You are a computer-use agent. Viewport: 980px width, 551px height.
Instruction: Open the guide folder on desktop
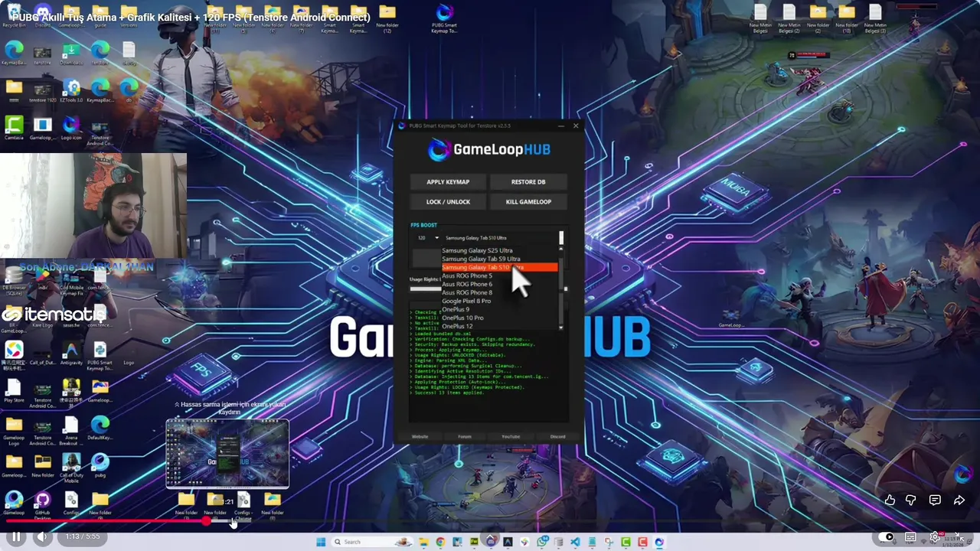pyautogui.click(x=100, y=16)
